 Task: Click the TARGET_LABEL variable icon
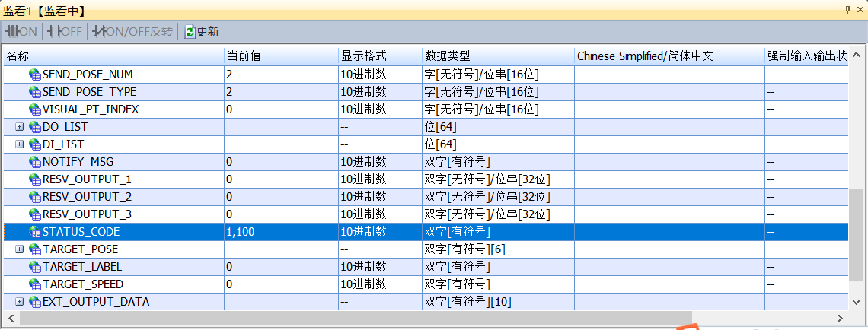(35, 267)
